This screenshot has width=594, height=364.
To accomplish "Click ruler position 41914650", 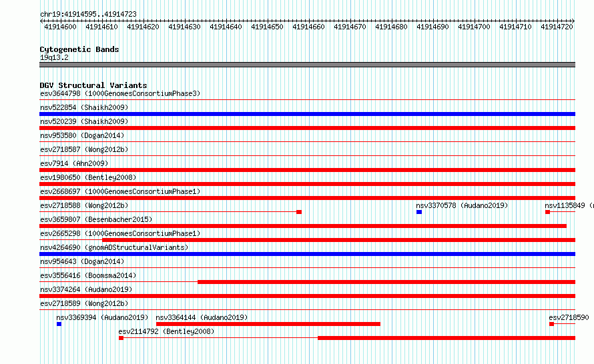I will 267,27.
